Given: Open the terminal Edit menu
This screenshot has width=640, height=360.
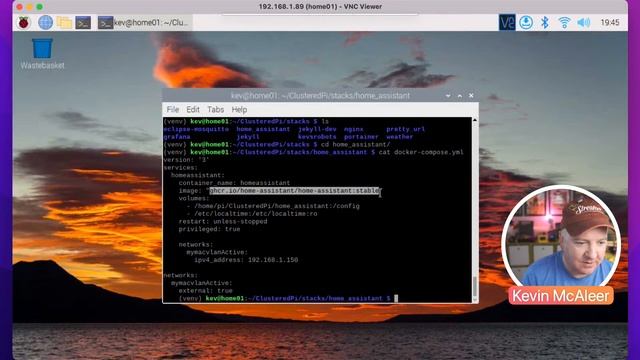Looking at the screenshot, I should (193, 109).
